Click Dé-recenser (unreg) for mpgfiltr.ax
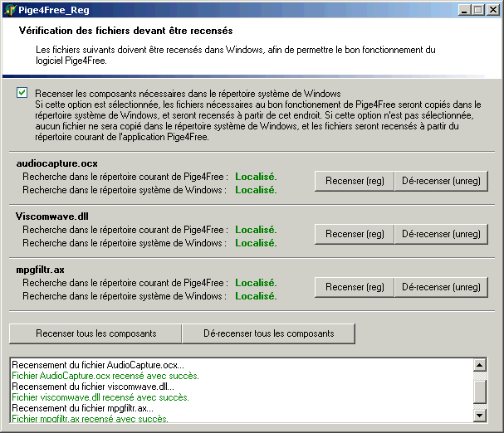Viewport: 504px width, 433px height. point(441,287)
